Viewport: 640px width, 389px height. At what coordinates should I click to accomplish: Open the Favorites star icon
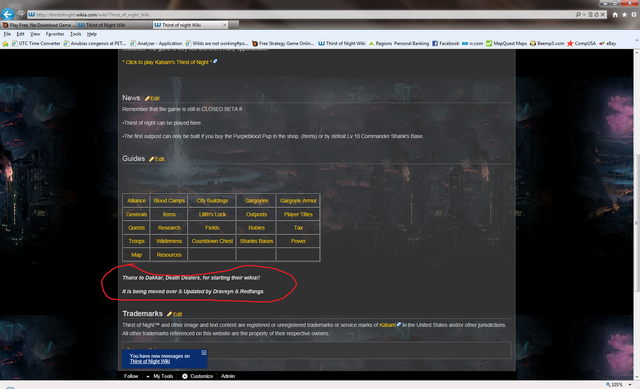coord(624,14)
